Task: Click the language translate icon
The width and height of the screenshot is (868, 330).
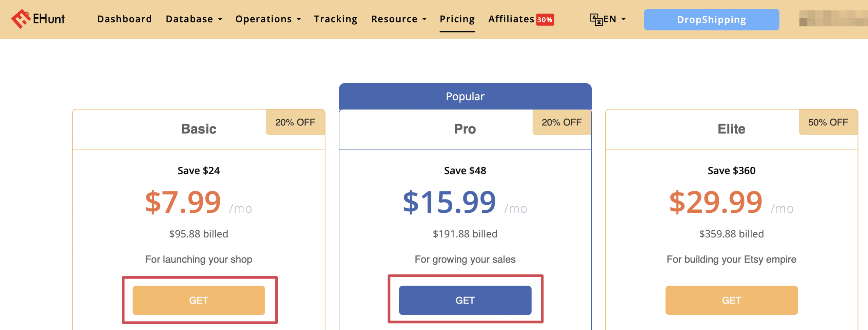Action: (596, 19)
